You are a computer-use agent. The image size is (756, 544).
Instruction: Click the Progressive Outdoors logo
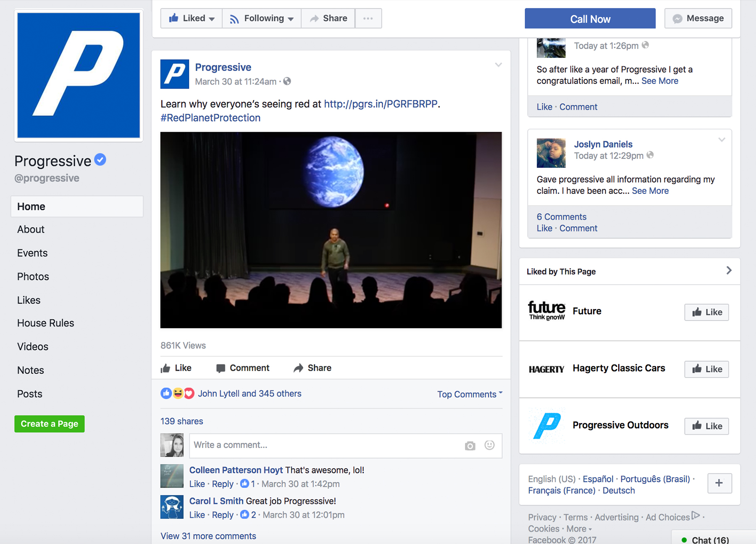click(546, 426)
